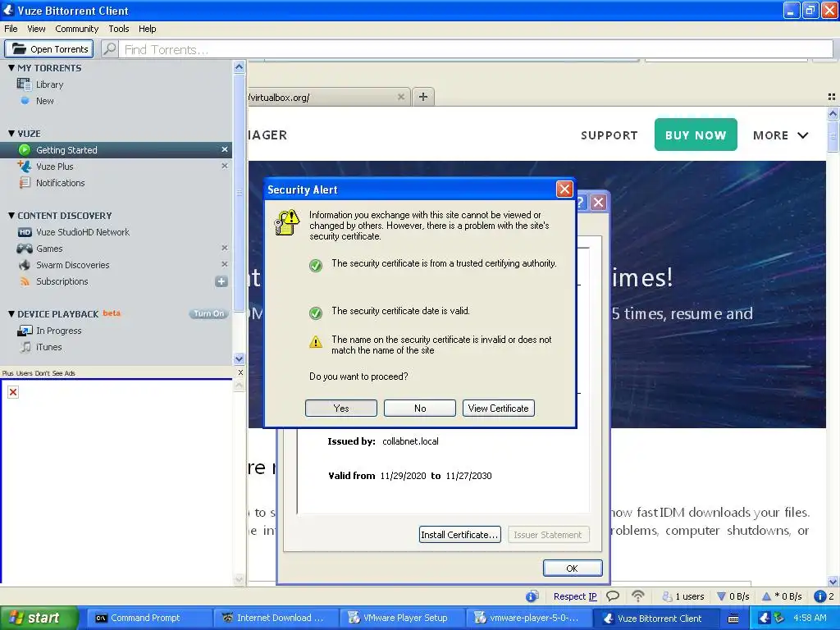The image size is (840, 630).
Task: Click the Respect IP link
Action: point(575,596)
